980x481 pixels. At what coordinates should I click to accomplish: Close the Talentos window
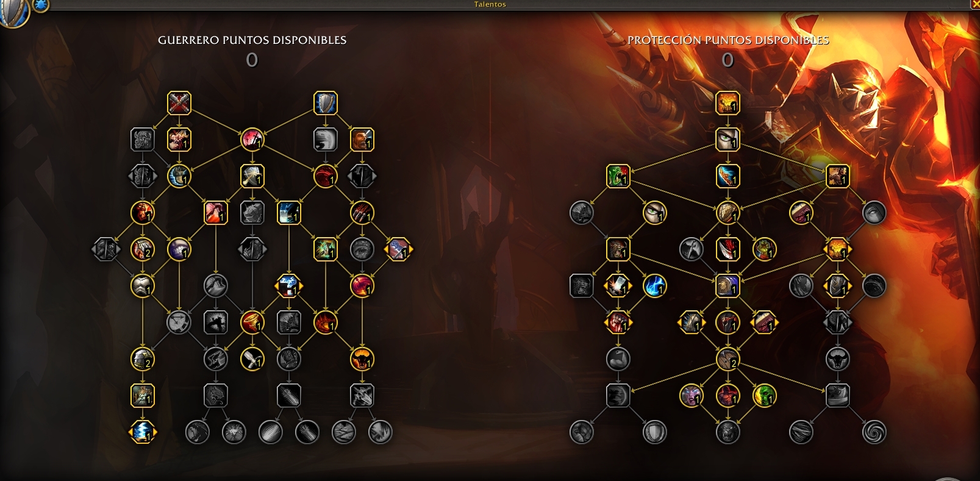(975, 4)
